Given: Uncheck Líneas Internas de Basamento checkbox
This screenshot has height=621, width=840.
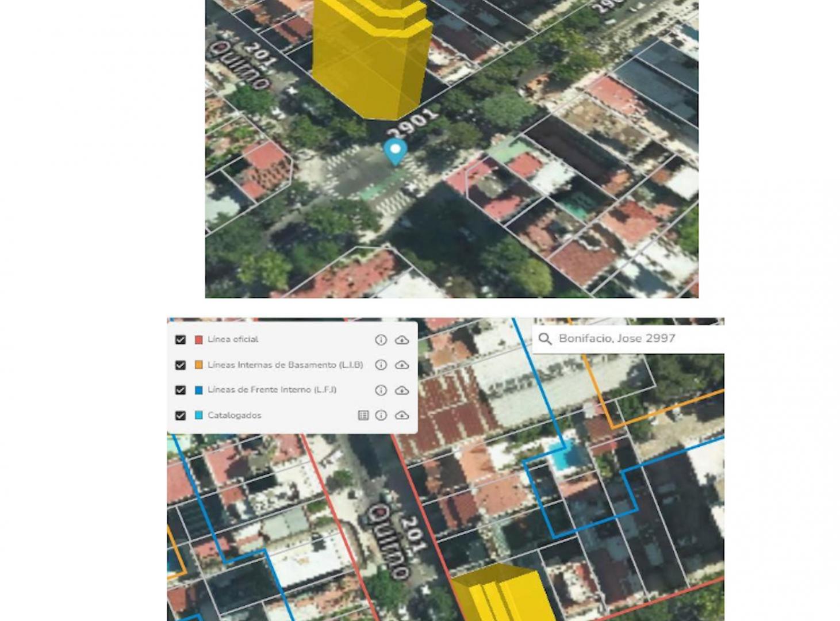Looking at the screenshot, I should (x=181, y=365).
